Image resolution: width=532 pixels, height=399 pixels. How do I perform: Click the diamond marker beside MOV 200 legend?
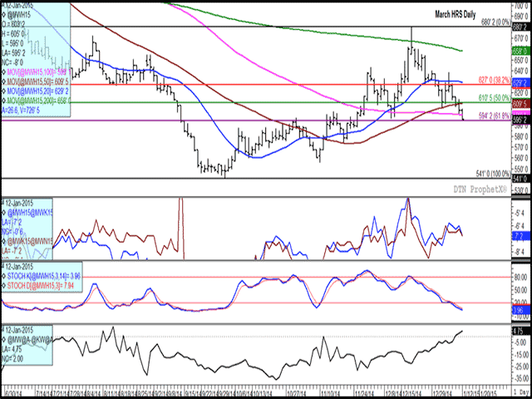(x=3, y=101)
